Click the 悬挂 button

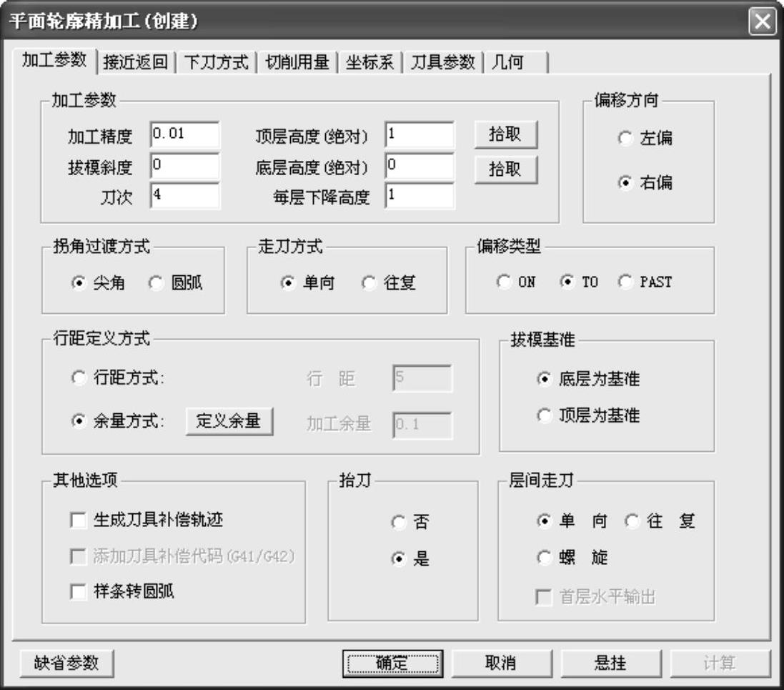(610, 663)
